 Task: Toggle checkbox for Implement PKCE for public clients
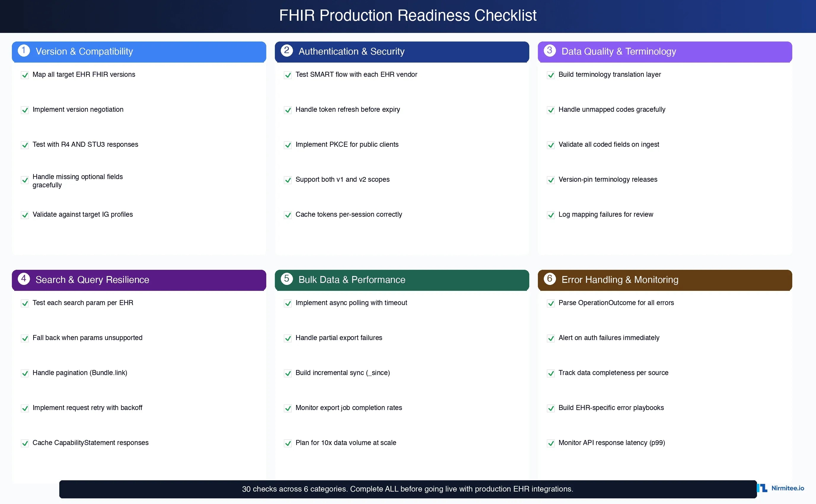click(288, 145)
